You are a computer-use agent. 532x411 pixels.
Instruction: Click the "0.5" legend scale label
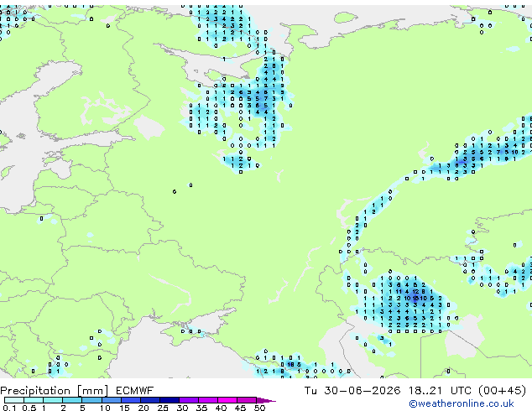[29, 408]
